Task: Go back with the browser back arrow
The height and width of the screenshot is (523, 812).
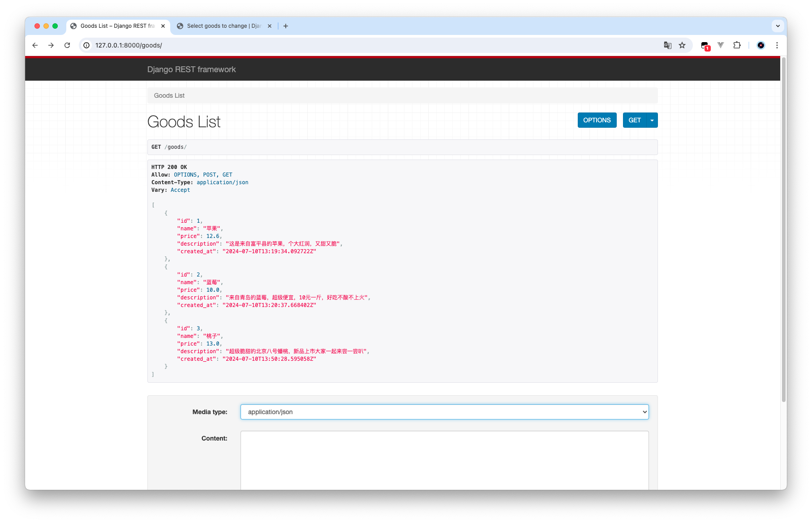Action: click(35, 45)
